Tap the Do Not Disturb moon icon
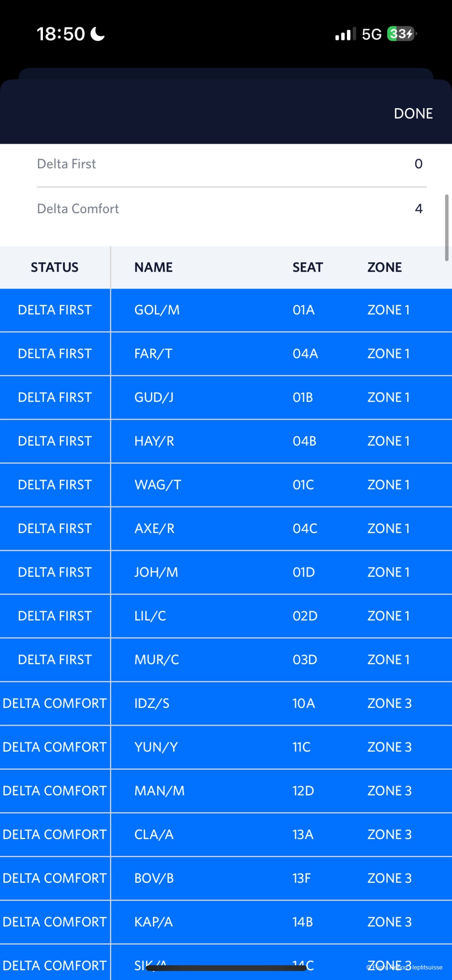452x980 pixels. point(98,34)
